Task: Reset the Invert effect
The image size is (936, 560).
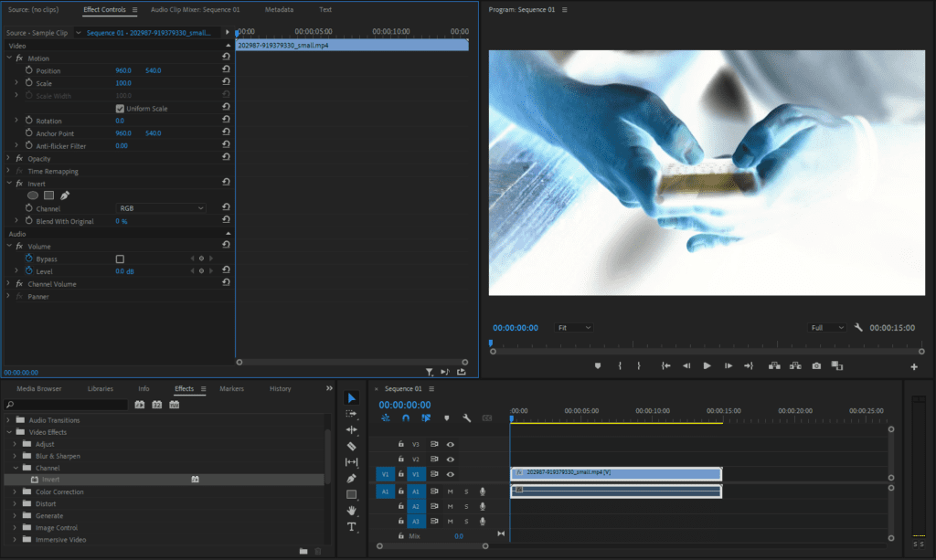Action: pos(227,182)
